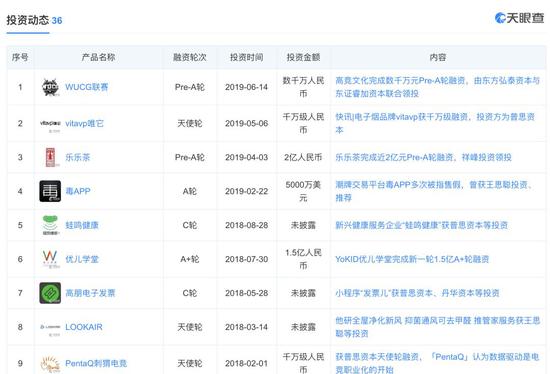The width and height of the screenshot is (550, 374).
Task: Click the 产品名称 column header
Action: (x=98, y=57)
